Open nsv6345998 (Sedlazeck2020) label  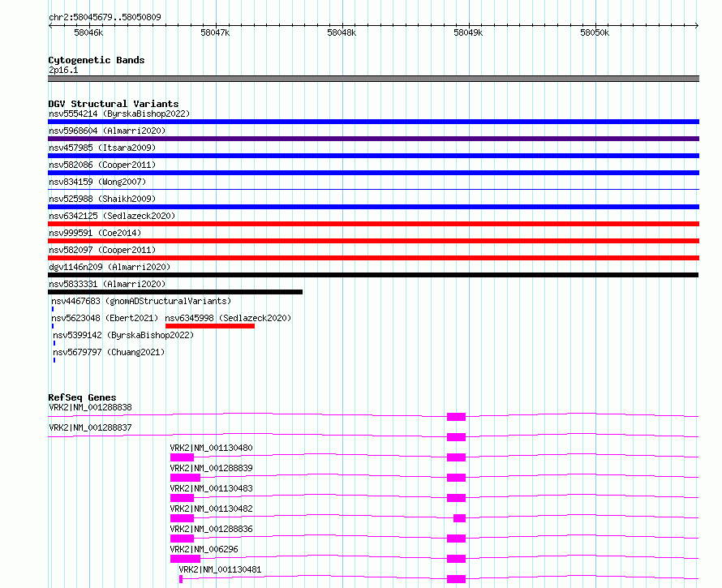pyautogui.click(x=228, y=318)
